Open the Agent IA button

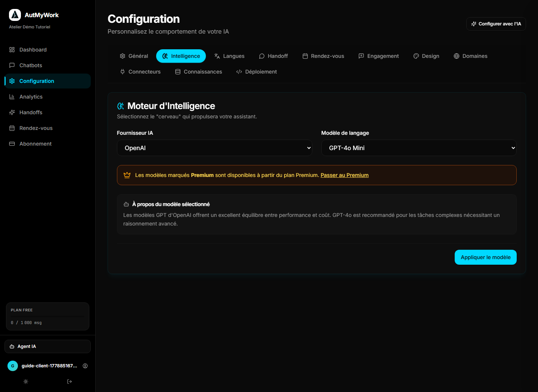pyautogui.click(x=47, y=346)
